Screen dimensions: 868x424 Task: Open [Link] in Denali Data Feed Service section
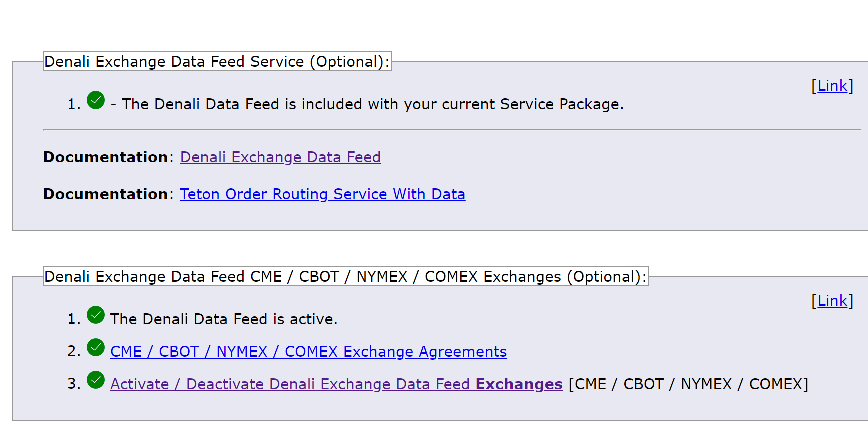pyautogui.click(x=832, y=86)
